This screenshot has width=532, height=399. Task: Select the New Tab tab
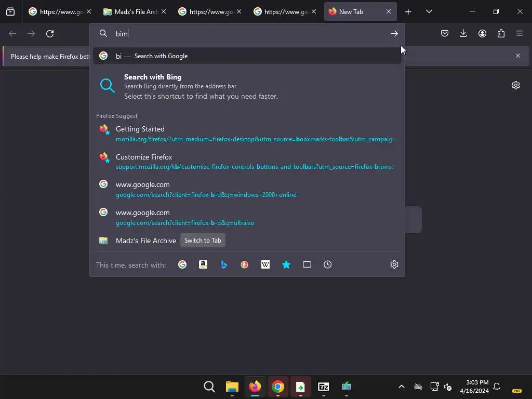pyautogui.click(x=360, y=11)
